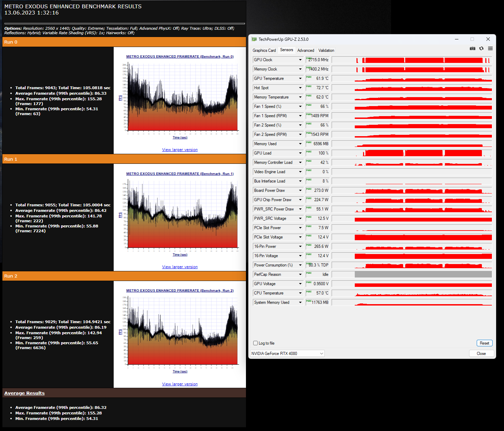
Task: Open the Fan 2 Speed (RPM) dropdown
Action: pyautogui.click(x=300, y=134)
